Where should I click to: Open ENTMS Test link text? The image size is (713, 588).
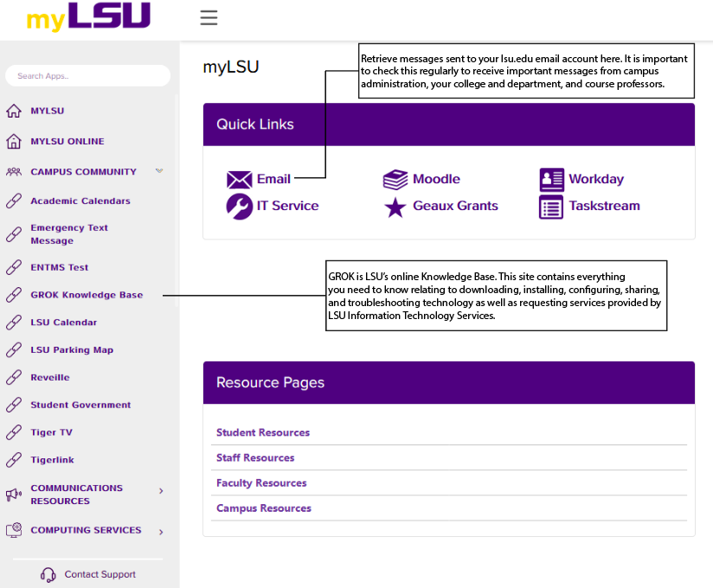click(x=60, y=267)
